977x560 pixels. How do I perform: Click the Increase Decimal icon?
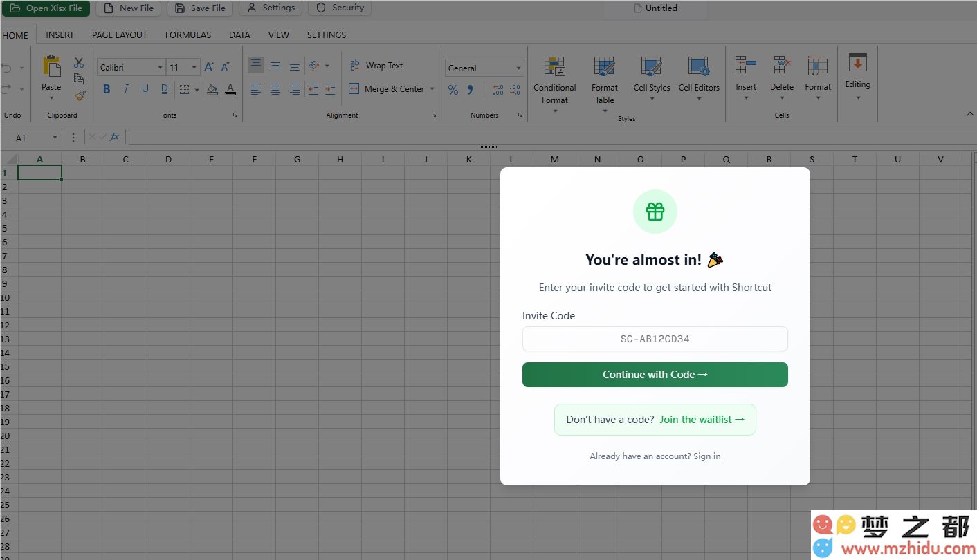point(498,90)
